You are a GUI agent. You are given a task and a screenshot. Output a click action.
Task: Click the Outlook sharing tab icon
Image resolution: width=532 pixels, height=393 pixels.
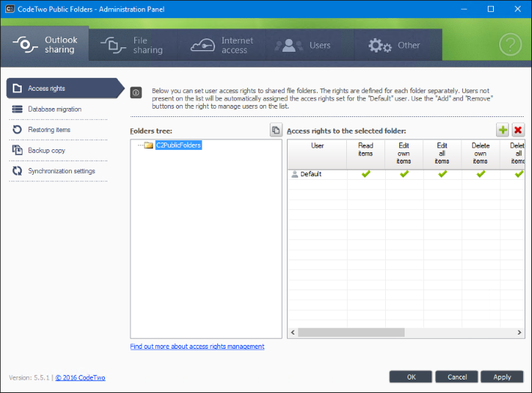coord(25,44)
